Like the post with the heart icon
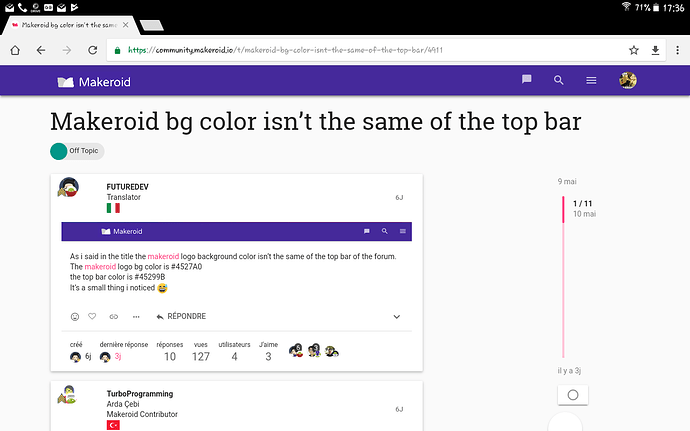This screenshot has width=690, height=431. 92,316
